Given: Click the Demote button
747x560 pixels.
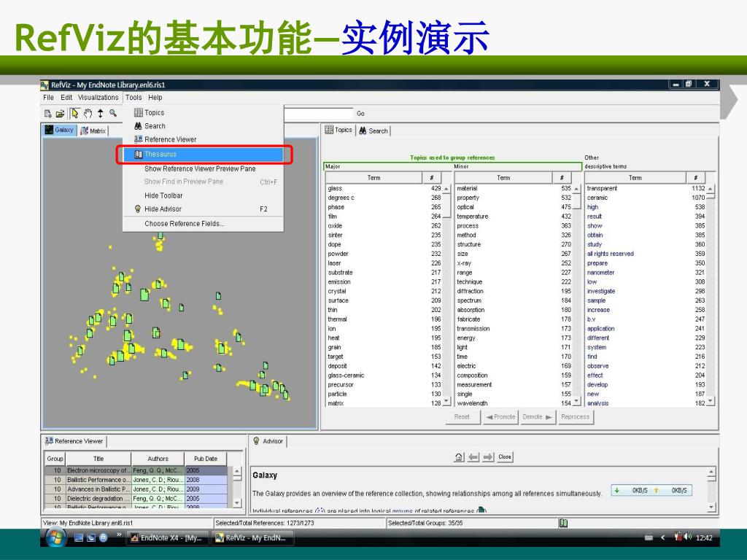Looking at the screenshot, I should point(538,416).
